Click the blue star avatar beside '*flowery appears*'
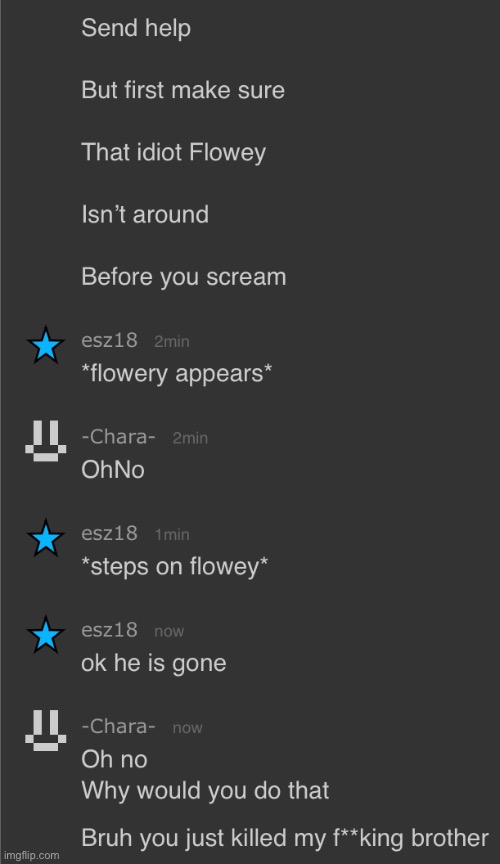500x864 pixels. point(46,345)
